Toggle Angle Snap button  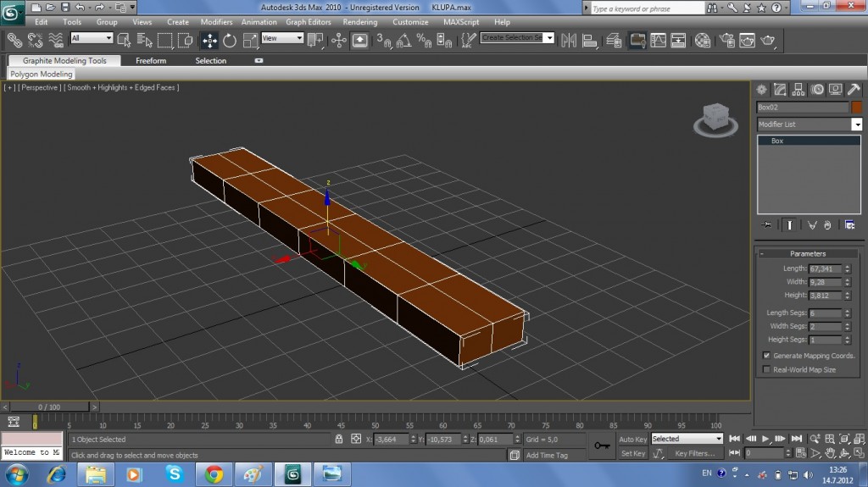[x=403, y=41]
